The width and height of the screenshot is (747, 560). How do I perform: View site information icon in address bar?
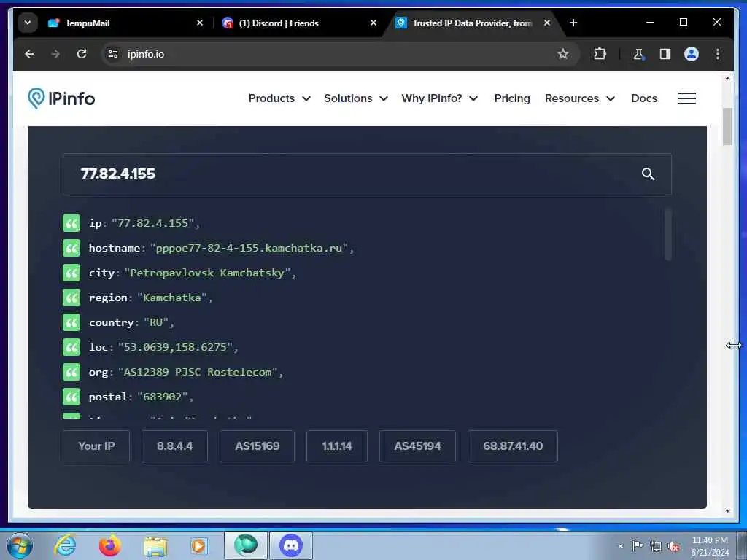click(x=113, y=54)
